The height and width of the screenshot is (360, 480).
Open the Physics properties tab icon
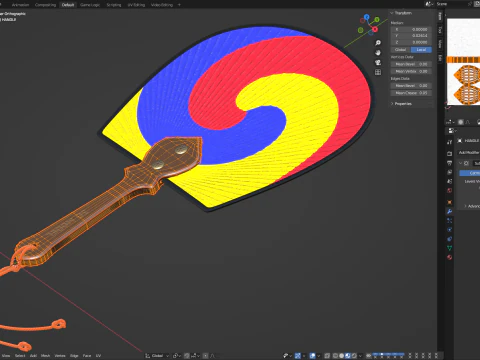click(449, 230)
